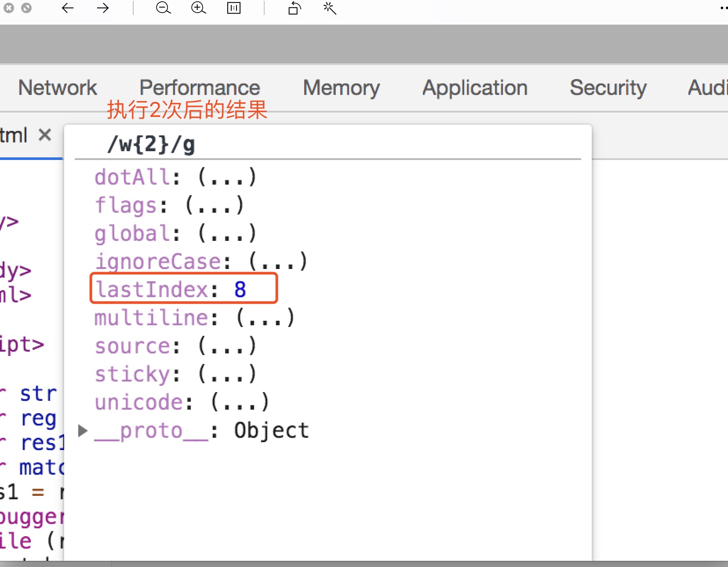
Task: Open the Security tab
Action: (x=608, y=87)
